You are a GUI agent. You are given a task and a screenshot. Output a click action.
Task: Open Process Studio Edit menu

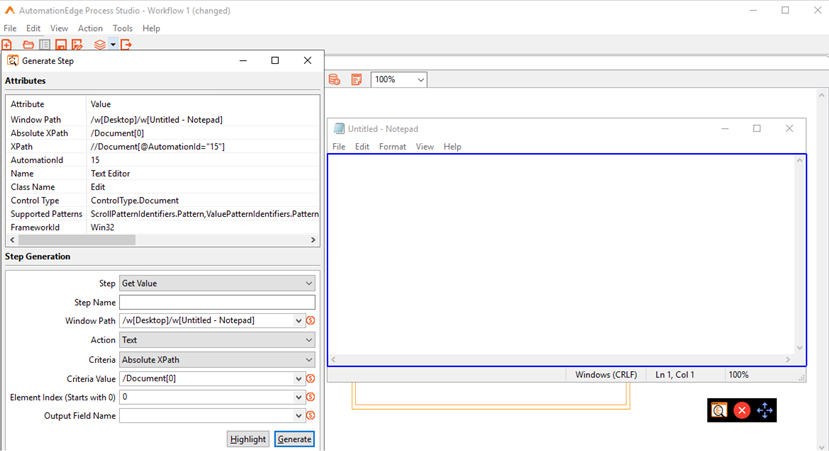(x=33, y=29)
